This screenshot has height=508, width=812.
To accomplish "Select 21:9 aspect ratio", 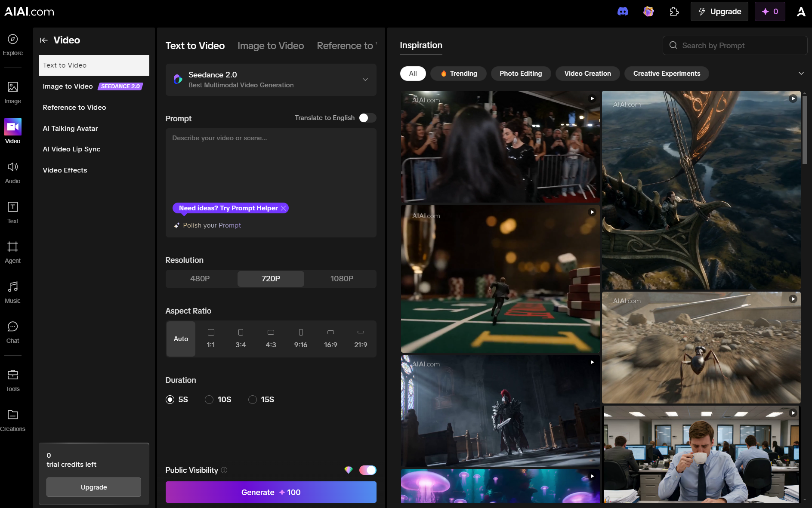I will (361, 339).
